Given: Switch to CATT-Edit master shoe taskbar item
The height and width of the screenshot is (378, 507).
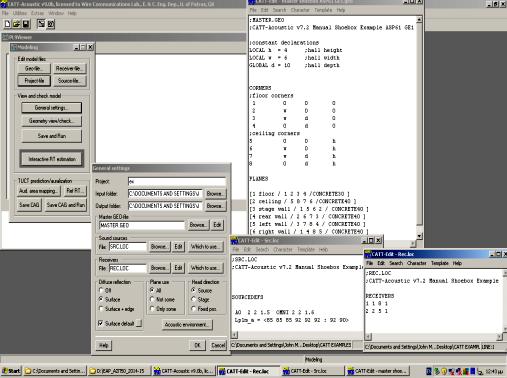Looking at the screenshot, I should click(377, 371).
